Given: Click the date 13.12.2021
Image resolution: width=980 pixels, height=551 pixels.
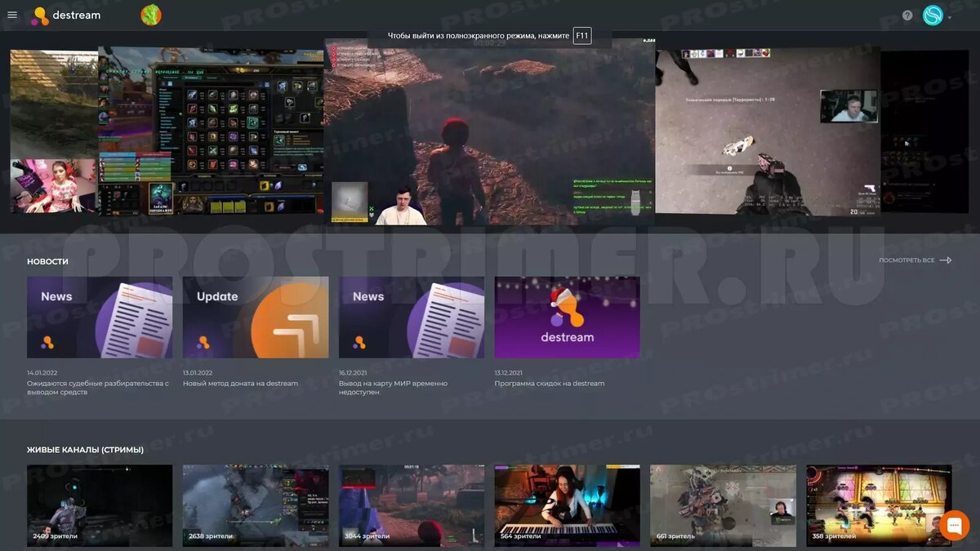Looking at the screenshot, I should tap(509, 372).
